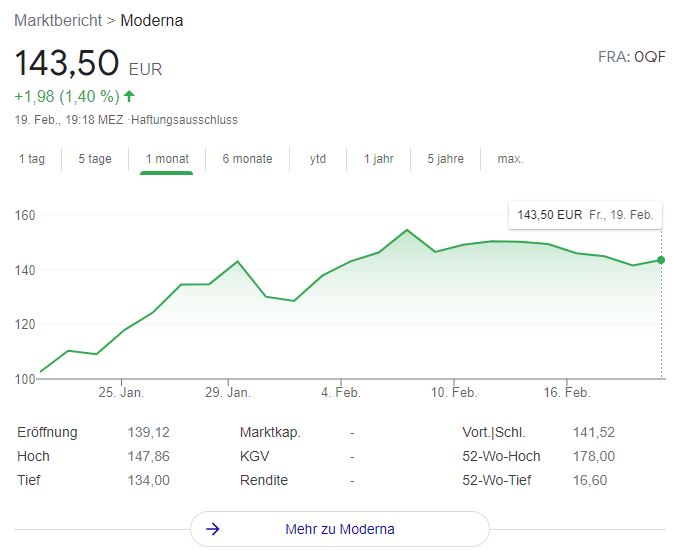This screenshot has width=674, height=550.
Task: Click the Marktkap. label
Action: pyautogui.click(x=270, y=432)
